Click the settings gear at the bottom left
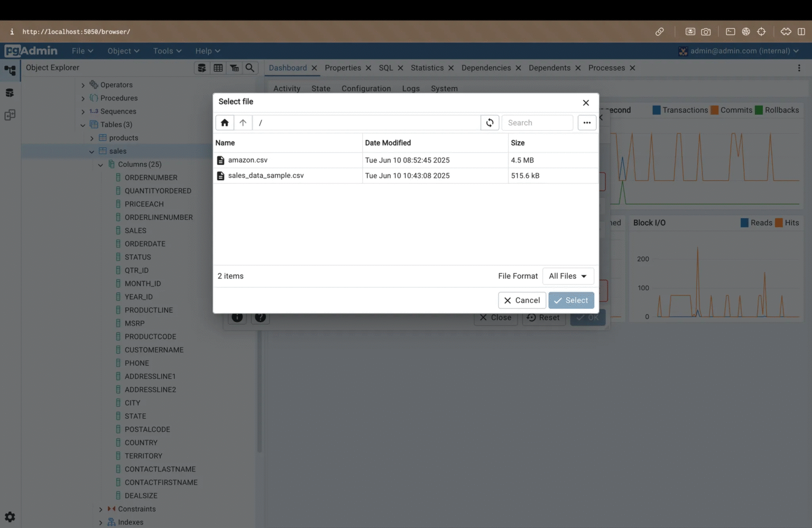Image resolution: width=812 pixels, height=528 pixels. [10, 517]
